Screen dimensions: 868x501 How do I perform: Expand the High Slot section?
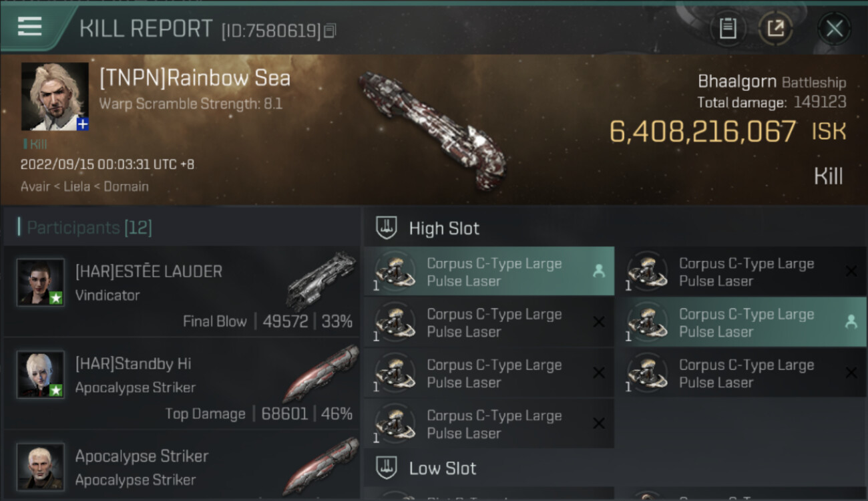(x=444, y=228)
